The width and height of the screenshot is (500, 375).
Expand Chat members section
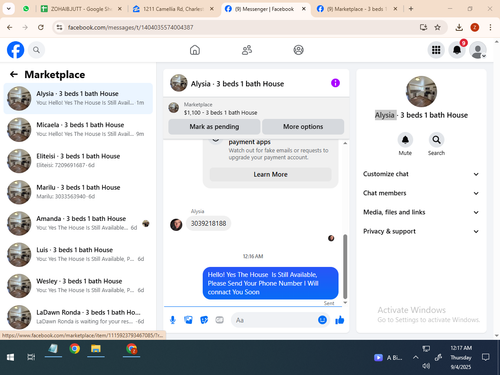pyautogui.click(x=421, y=193)
